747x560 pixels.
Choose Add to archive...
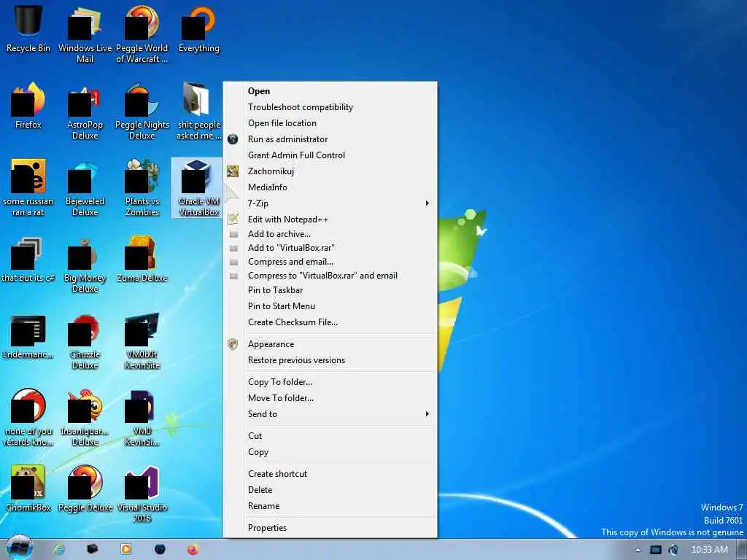point(330,234)
